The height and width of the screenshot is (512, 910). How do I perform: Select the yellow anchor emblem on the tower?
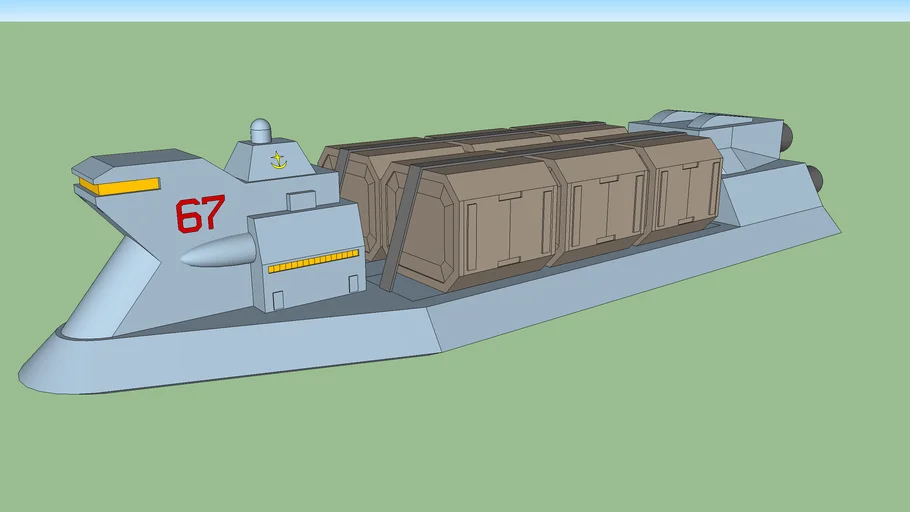[x=277, y=159]
